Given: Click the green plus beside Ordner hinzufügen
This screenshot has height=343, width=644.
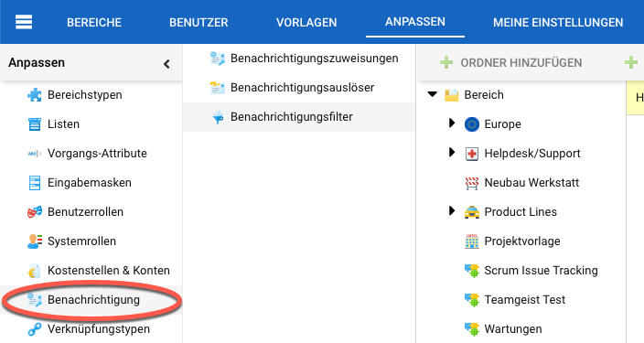Looking at the screenshot, I should coord(446,63).
